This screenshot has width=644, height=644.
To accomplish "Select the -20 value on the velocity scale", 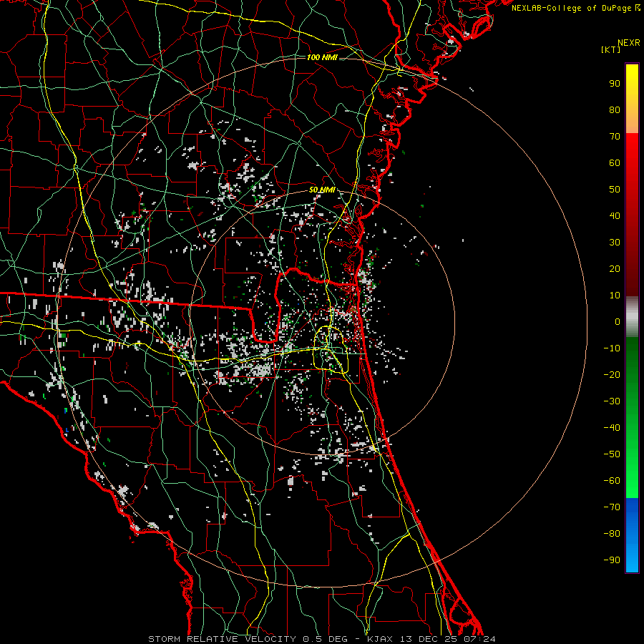I will (612, 375).
